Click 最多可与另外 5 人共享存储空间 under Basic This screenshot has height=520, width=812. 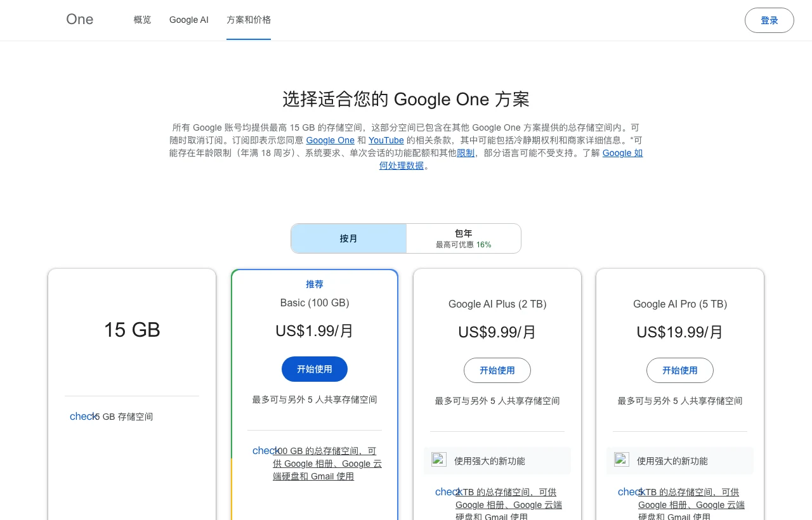tap(315, 400)
